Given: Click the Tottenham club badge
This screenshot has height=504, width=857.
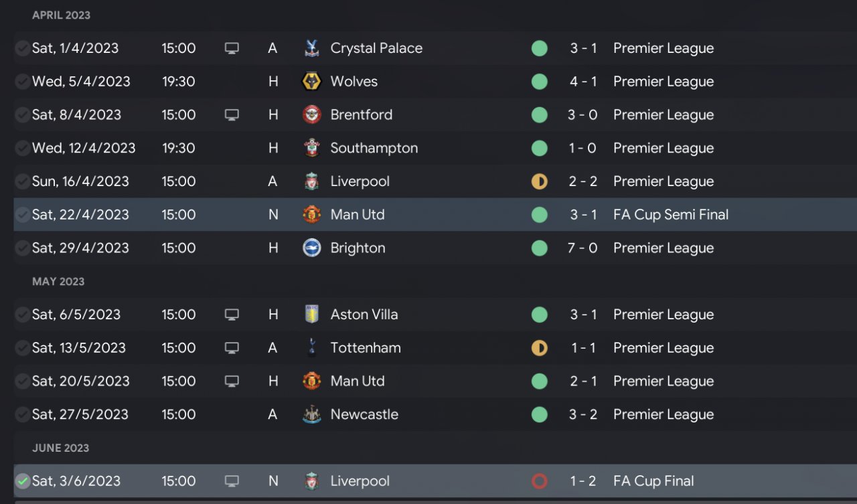Looking at the screenshot, I should pyautogui.click(x=311, y=348).
